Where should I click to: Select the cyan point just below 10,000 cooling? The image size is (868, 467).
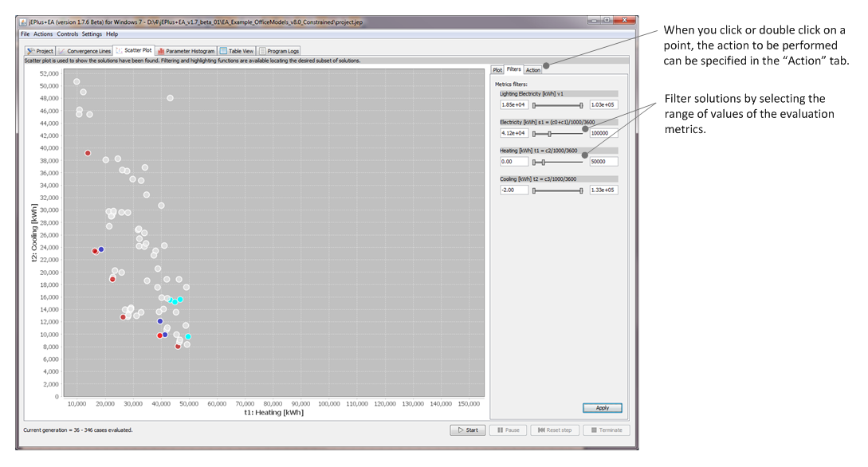pos(188,336)
